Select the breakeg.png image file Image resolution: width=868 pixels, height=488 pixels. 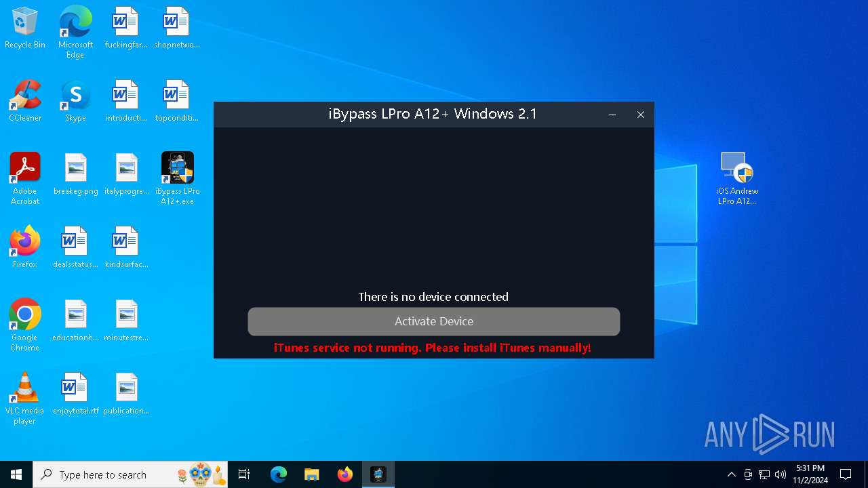76,174
